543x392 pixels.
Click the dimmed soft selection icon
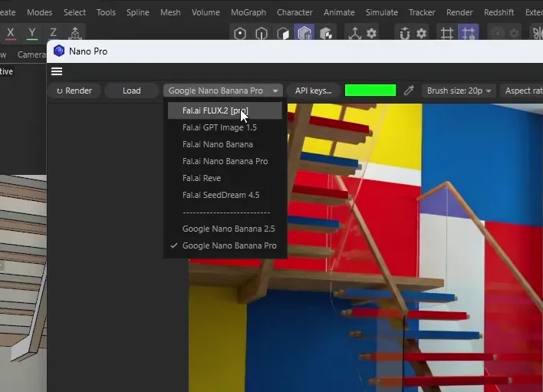click(x=498, y=33)
